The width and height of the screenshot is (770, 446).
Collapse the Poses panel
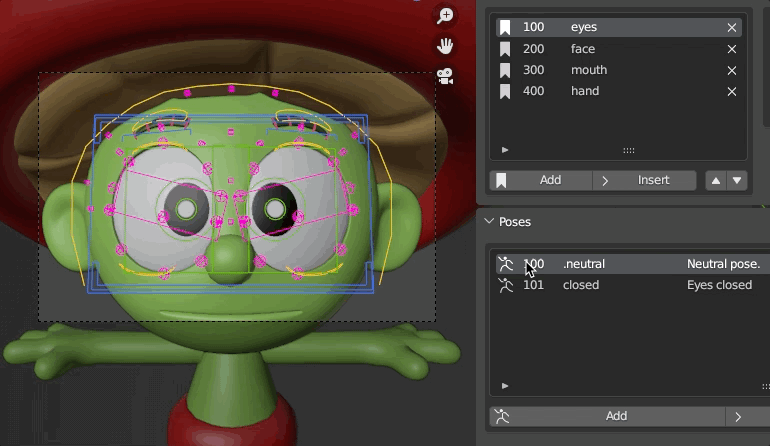[489, 222]
